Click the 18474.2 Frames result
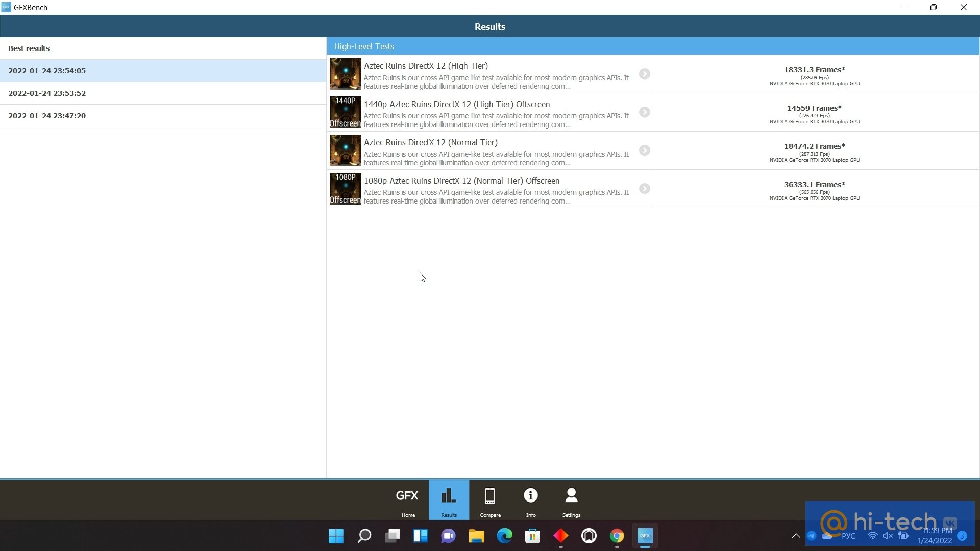This screenshot has height=551, width=980. (815, 146)
